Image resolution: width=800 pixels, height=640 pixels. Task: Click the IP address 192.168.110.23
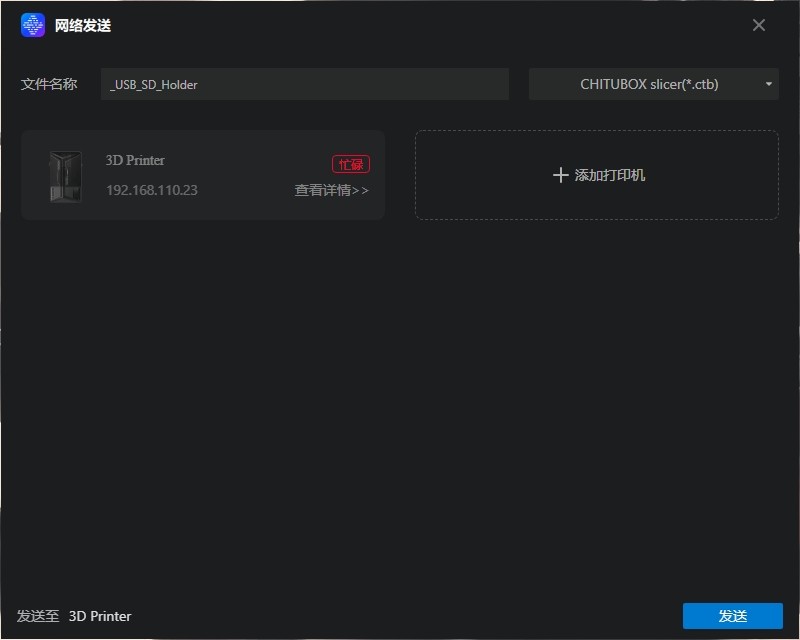pos(152,190)
